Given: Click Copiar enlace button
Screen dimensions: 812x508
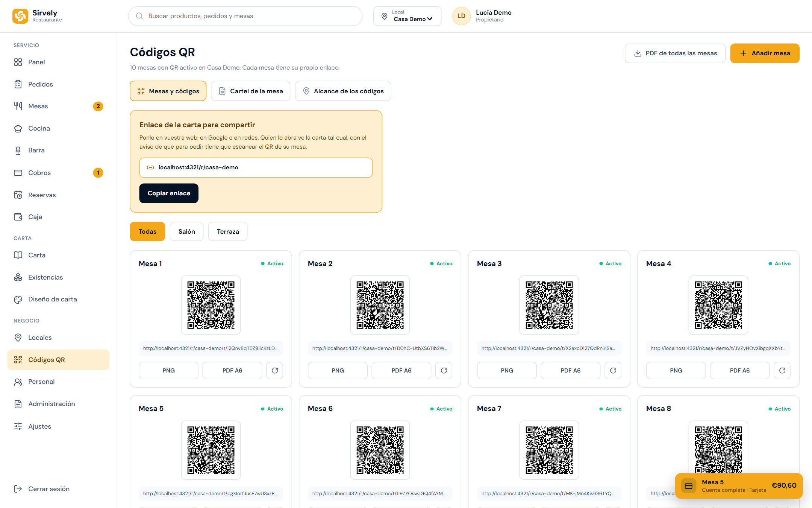Looking at the screenshot, I should pos(169,193).
